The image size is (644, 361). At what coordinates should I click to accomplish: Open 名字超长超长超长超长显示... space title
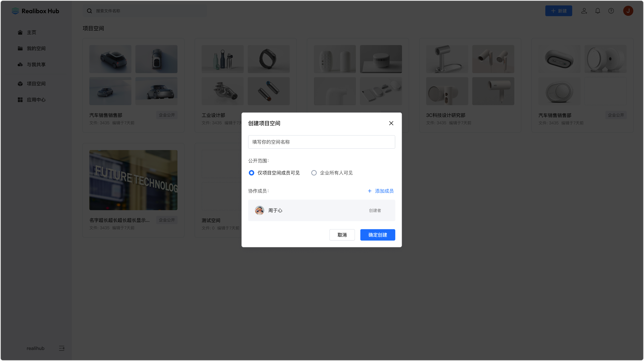tap(119, 220)
